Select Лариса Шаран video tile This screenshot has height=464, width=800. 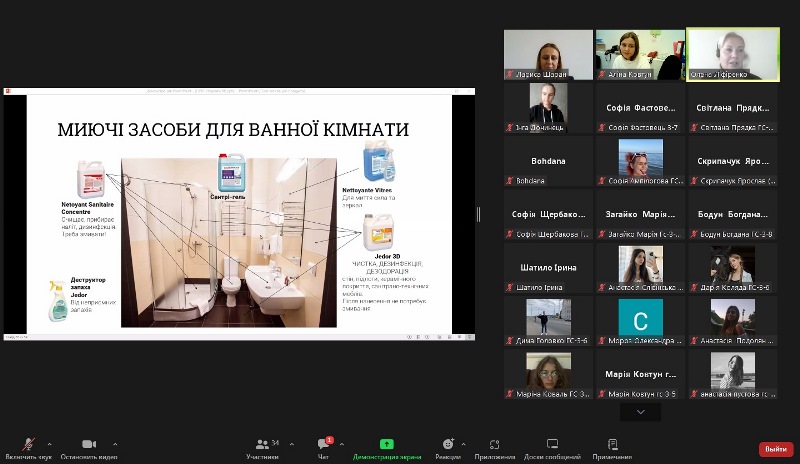548,55
